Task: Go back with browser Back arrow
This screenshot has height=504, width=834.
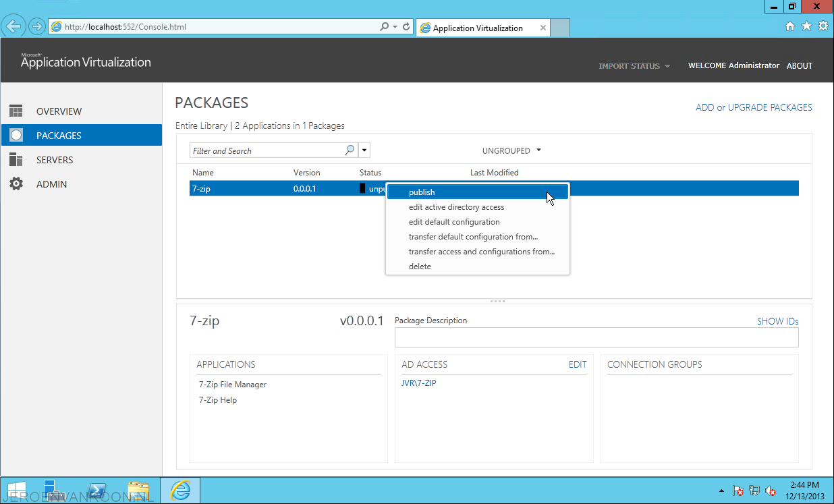Action: pyautogui.click(x=15, y=27)
